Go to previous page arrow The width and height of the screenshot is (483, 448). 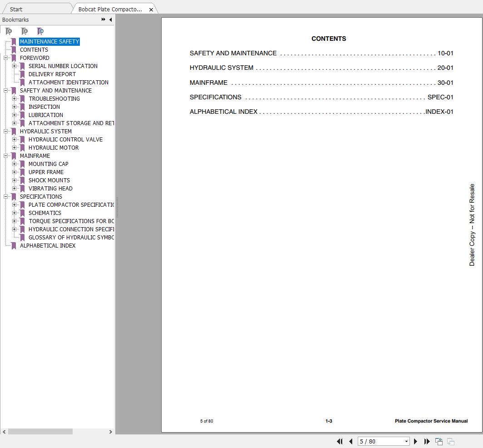point(350,441)
